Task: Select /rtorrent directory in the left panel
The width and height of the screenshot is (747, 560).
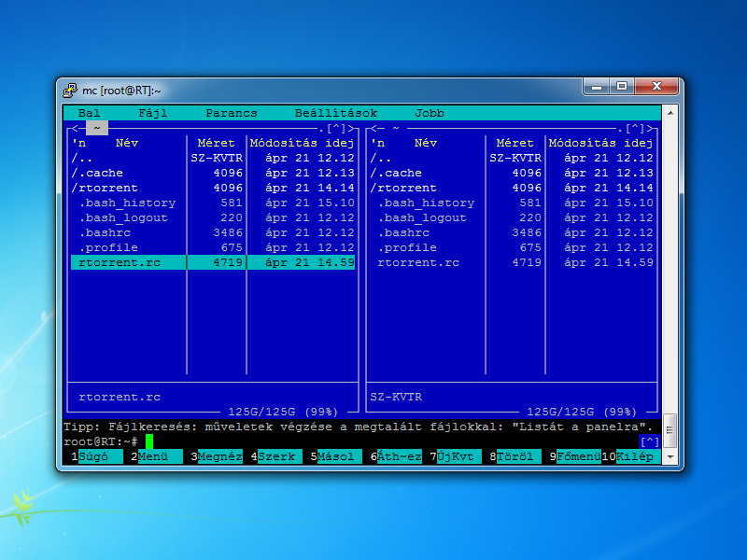Action: pyautogui.click(x=97, y=188)
